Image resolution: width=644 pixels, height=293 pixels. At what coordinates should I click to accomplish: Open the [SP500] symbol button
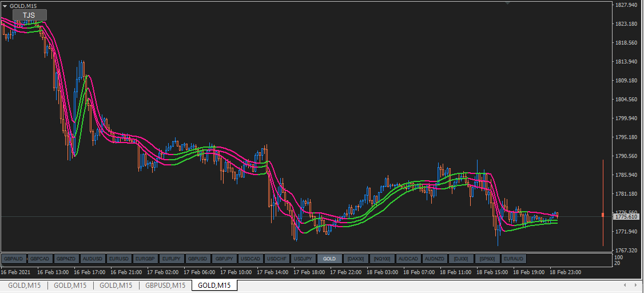[487, 259]
